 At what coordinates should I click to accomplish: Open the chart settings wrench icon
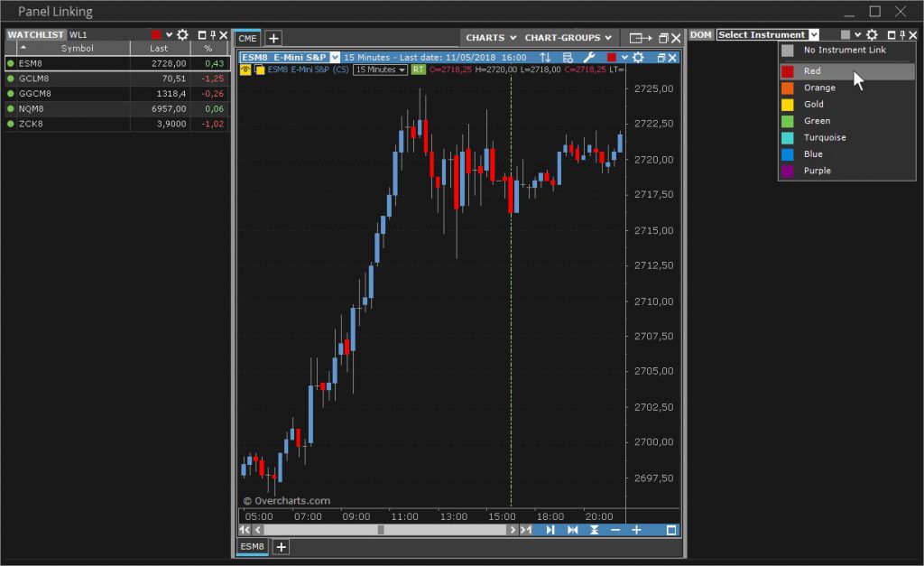(590, 57)
